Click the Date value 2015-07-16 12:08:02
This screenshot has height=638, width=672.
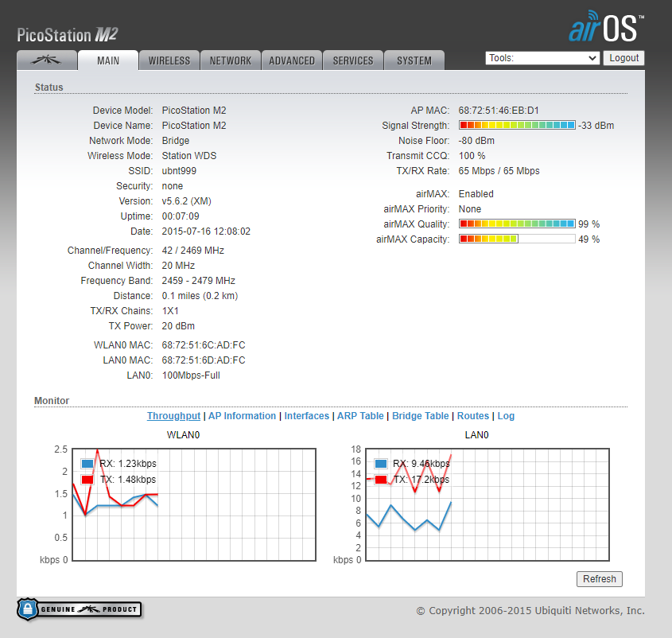[x=206, y=231]
